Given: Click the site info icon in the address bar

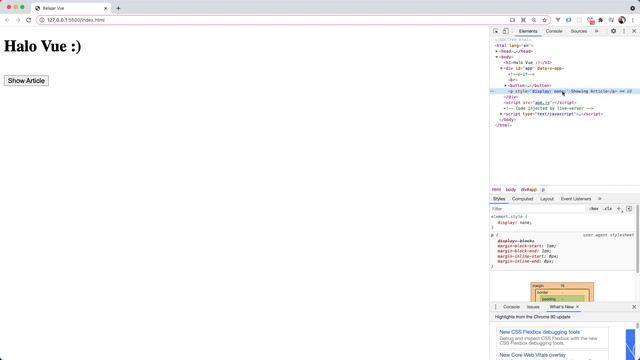Looking at the screenshot, I should pyautogui.click(x=42, y=20).
